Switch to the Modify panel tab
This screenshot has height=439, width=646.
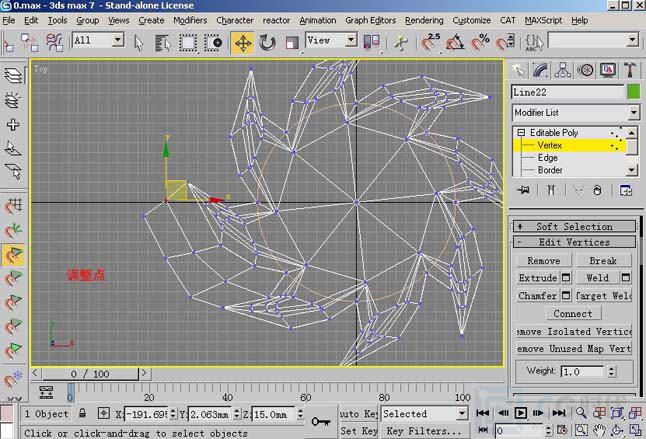541,70
